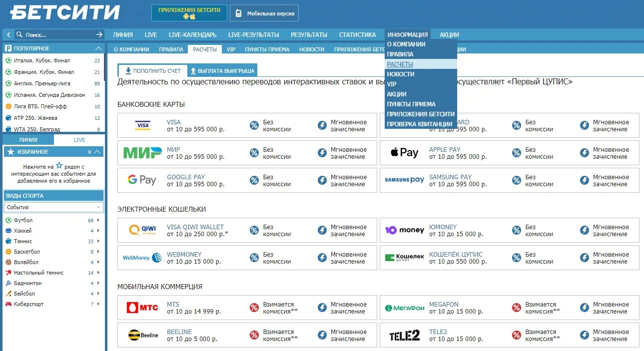Click the table tennis icon
Screen dimensions: 644x351
[x=8, y=273]
